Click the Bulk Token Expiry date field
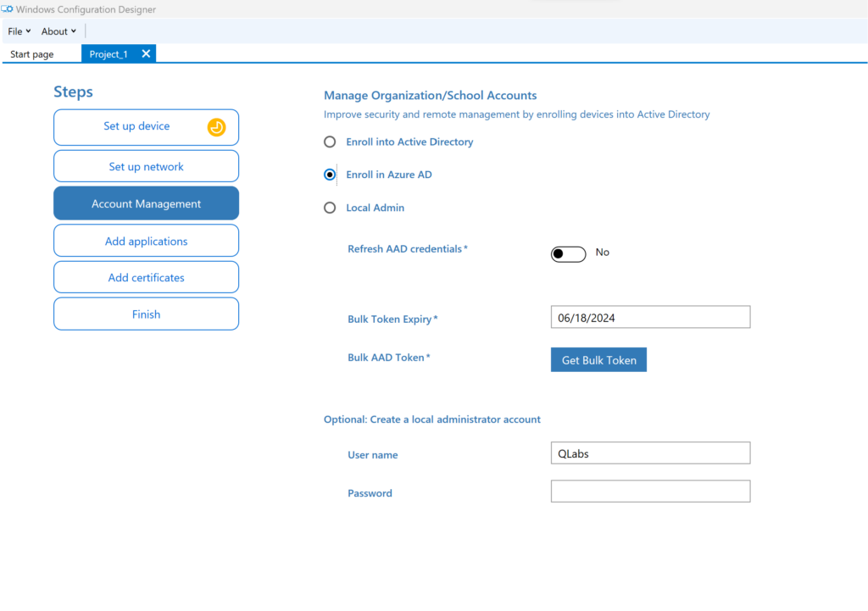The height and width of the screenshot is (611, 868). 650,317
